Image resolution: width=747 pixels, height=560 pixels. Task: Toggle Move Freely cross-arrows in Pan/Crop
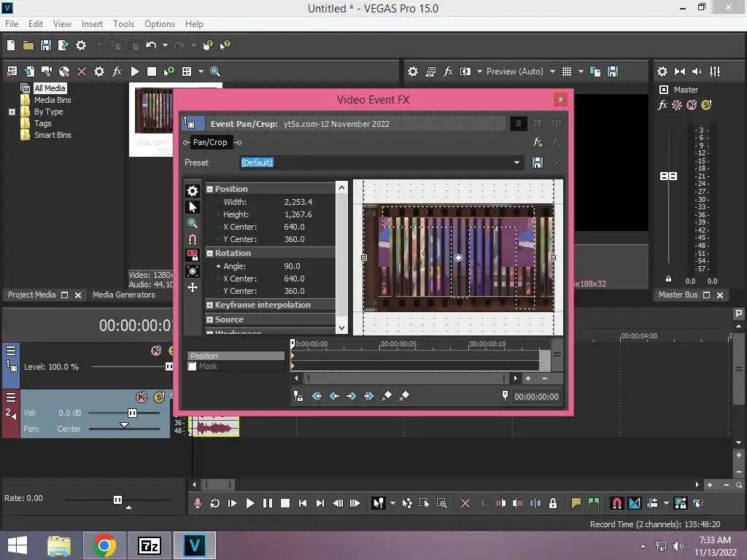click(x=193, y=287)
